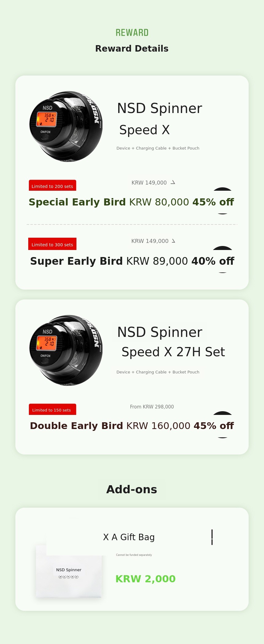This screenshot has height=644, width=264.
Task: Click the black circle icon on the Super Early Bird row
Action: point(223,259)
